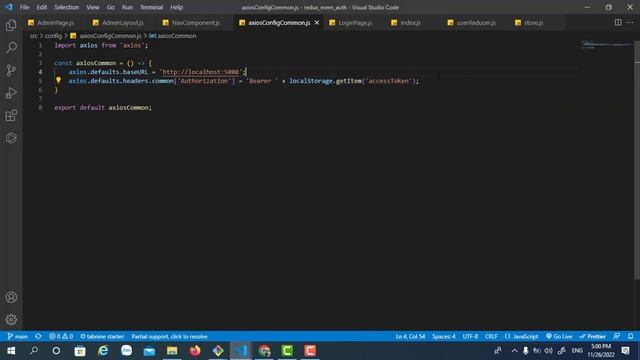The image size is (640, 360).
Task: Start the Go Live server
Action: (559, 336)
